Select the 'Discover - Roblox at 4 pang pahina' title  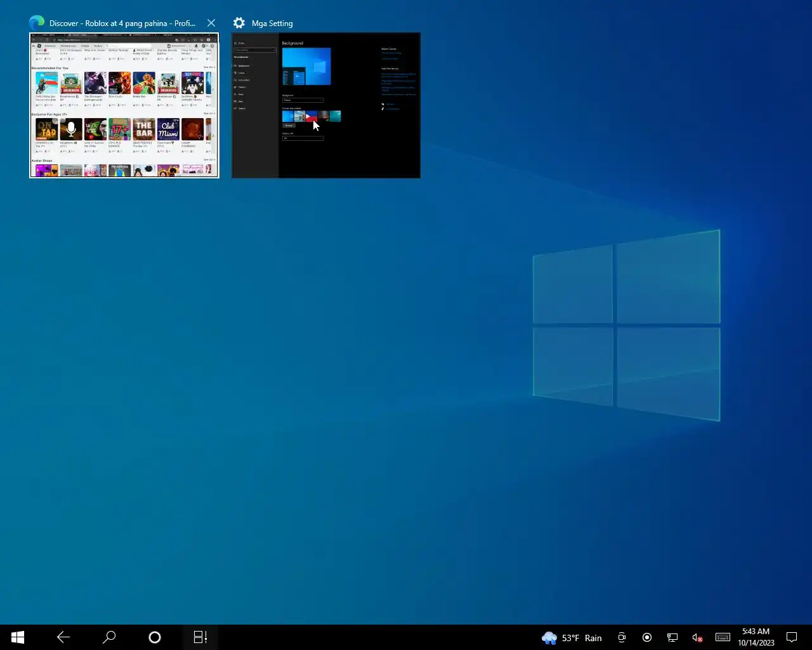[x=122, y=23]
